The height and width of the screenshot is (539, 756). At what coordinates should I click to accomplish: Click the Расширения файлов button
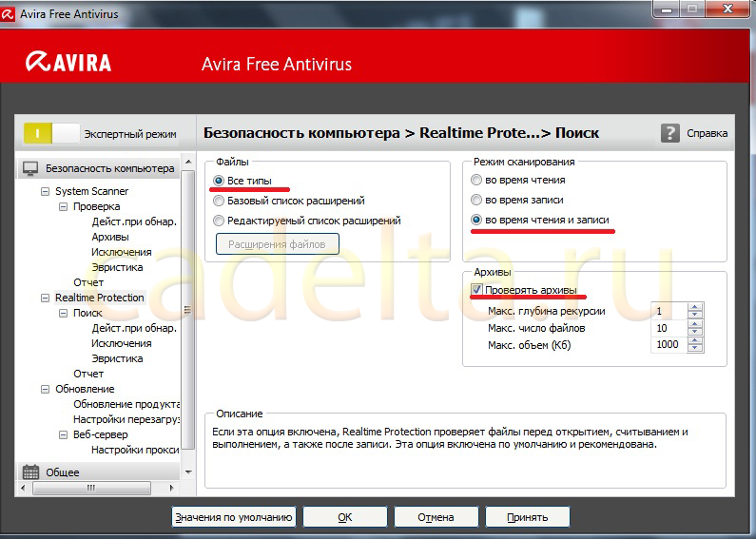[278, 244]
